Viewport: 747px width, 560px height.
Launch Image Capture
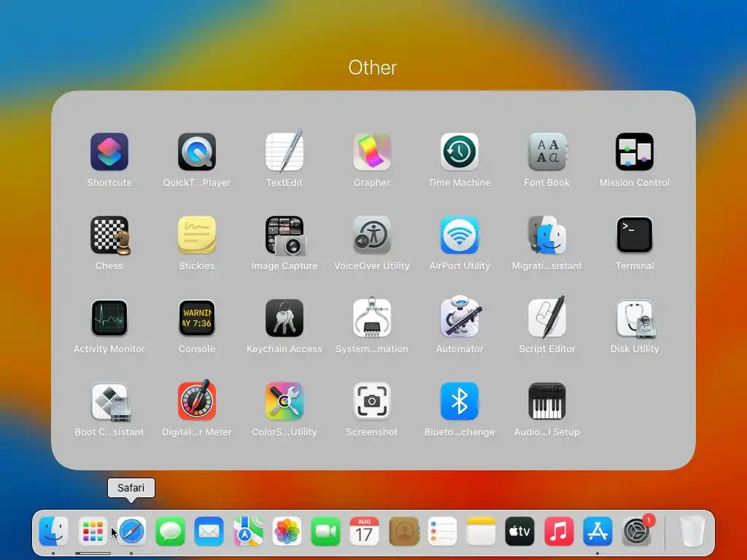(285, 236)
